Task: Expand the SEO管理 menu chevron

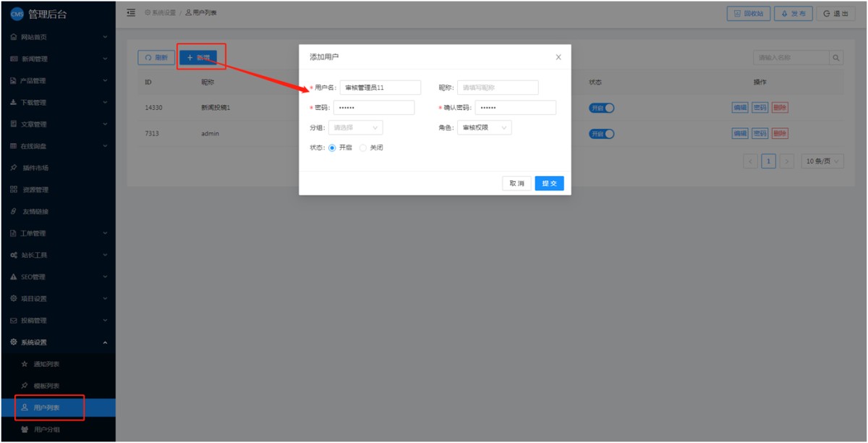Action: pos(105,277)
